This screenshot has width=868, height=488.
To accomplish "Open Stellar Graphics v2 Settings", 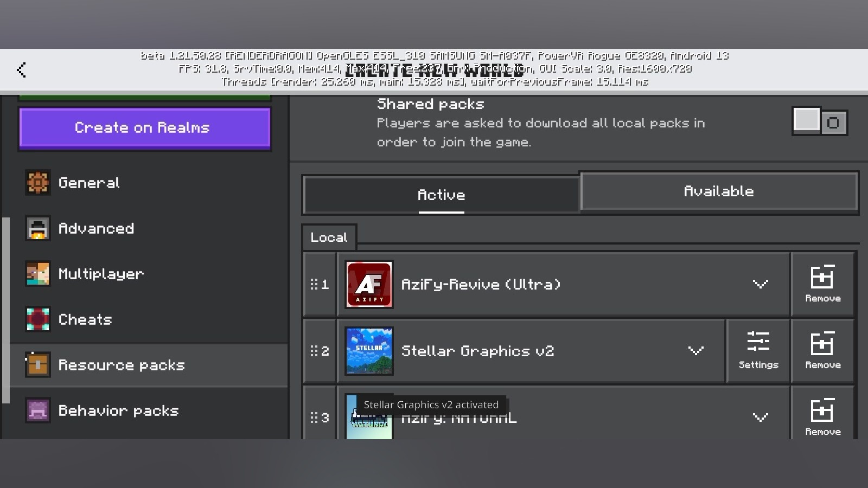I will point(758,351).
